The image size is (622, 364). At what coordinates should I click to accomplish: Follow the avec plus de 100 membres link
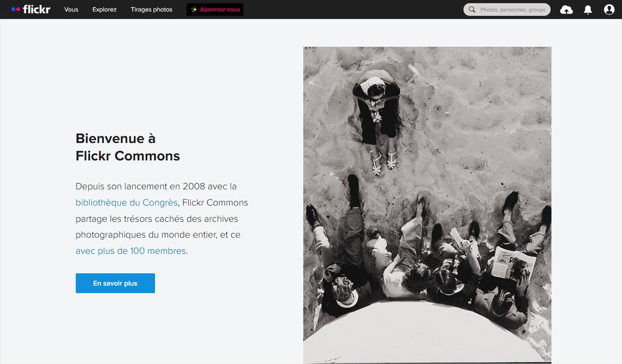[x=131, y=251]
